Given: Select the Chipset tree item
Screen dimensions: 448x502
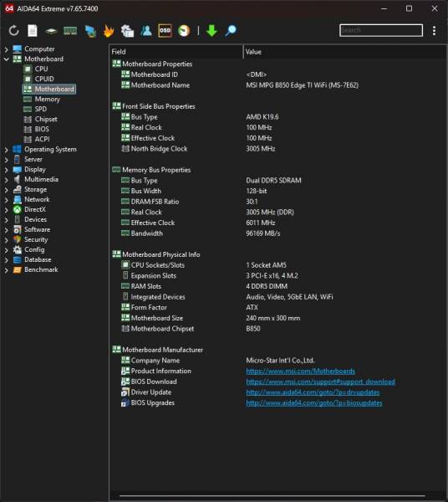Looking at the screenshot, I should pos(46,119).
